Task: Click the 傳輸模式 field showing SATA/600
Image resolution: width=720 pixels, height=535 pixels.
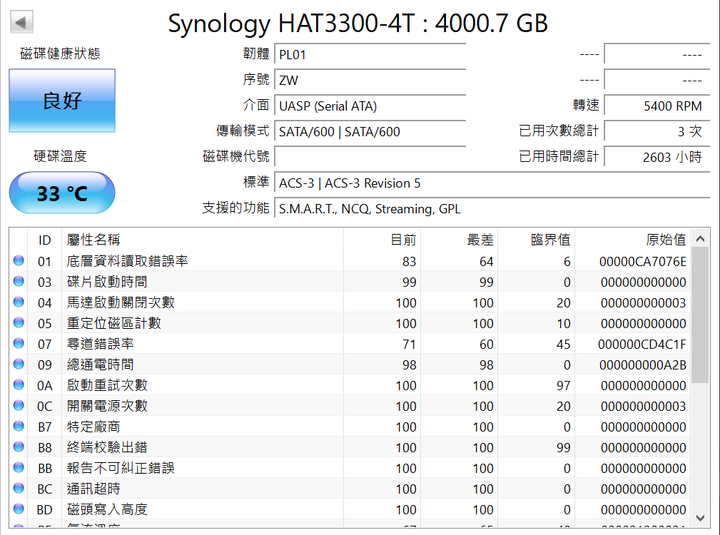Action: [370, 131]
